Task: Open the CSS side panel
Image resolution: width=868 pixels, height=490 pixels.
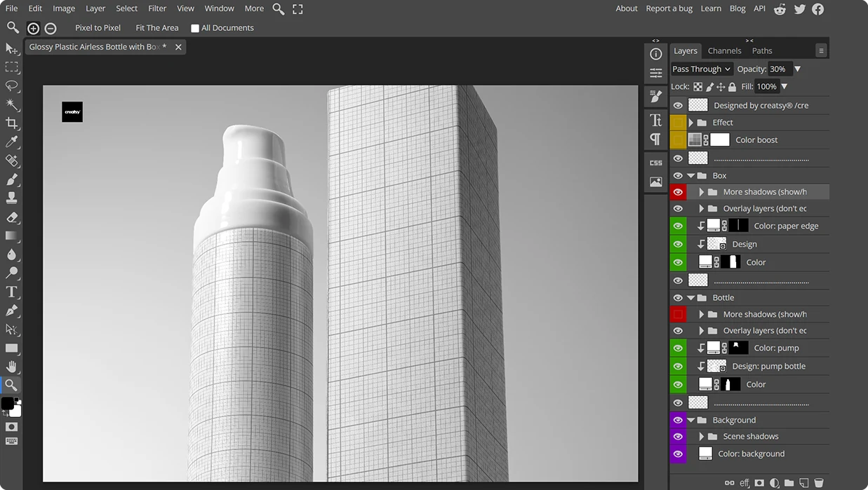Action: pos(656,163)
